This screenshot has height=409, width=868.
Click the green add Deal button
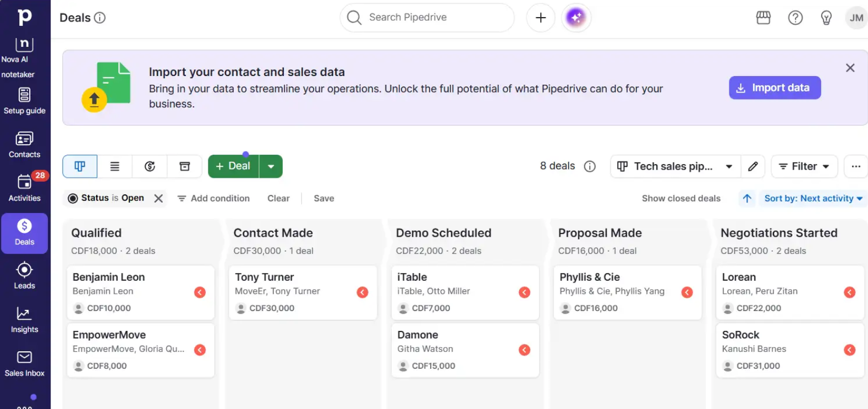tap(233, 166)
